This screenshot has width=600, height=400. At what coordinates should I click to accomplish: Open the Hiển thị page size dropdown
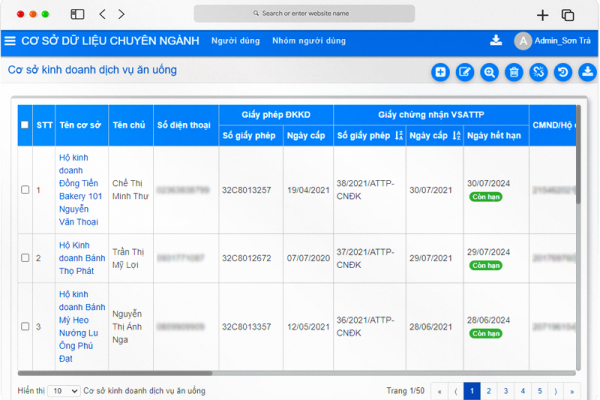64,391
